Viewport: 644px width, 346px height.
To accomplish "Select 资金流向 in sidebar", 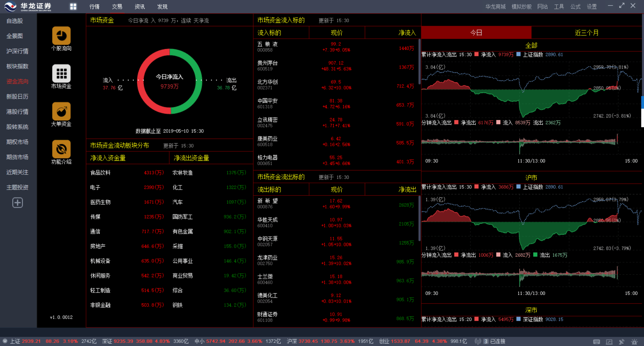I will click(17, 81).
